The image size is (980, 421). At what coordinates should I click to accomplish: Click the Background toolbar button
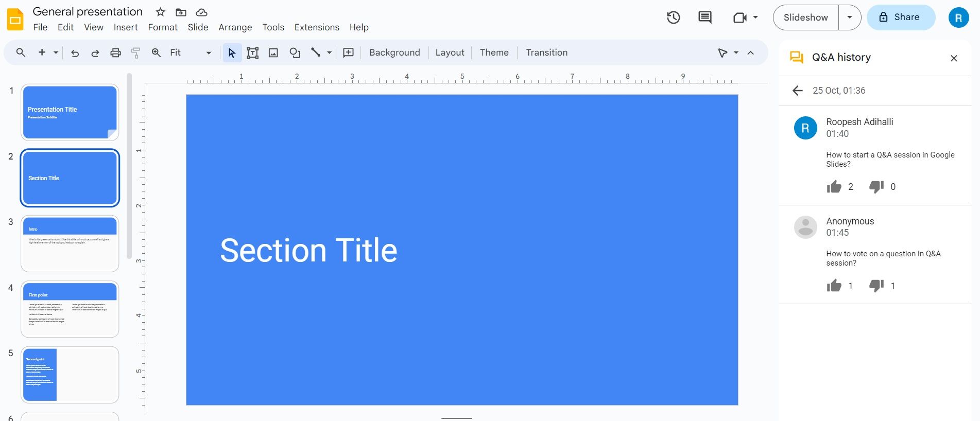coord(394,52)
